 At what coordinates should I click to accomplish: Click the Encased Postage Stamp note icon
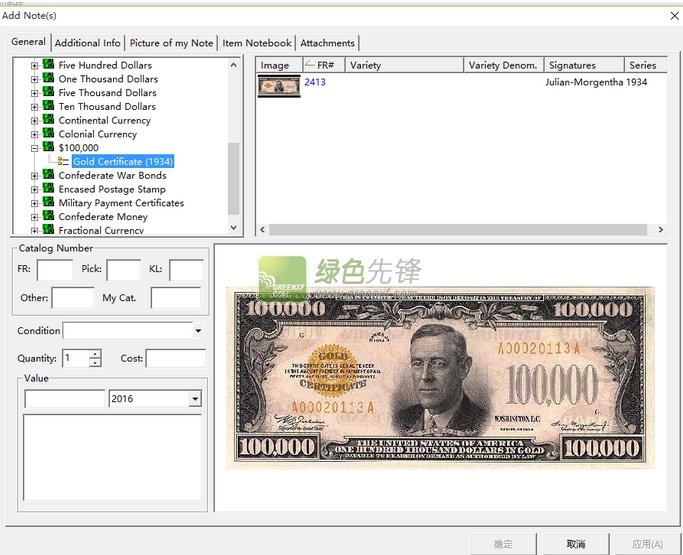click(48, 188)
